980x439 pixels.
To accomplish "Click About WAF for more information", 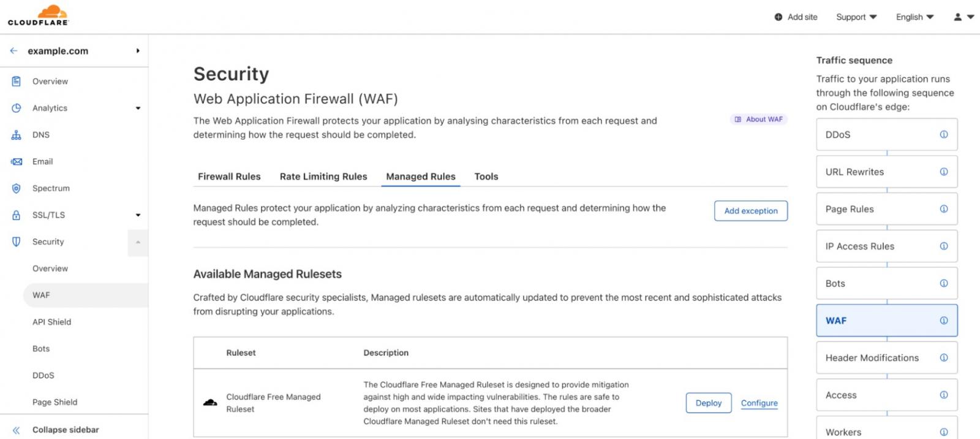I will 758,119.
